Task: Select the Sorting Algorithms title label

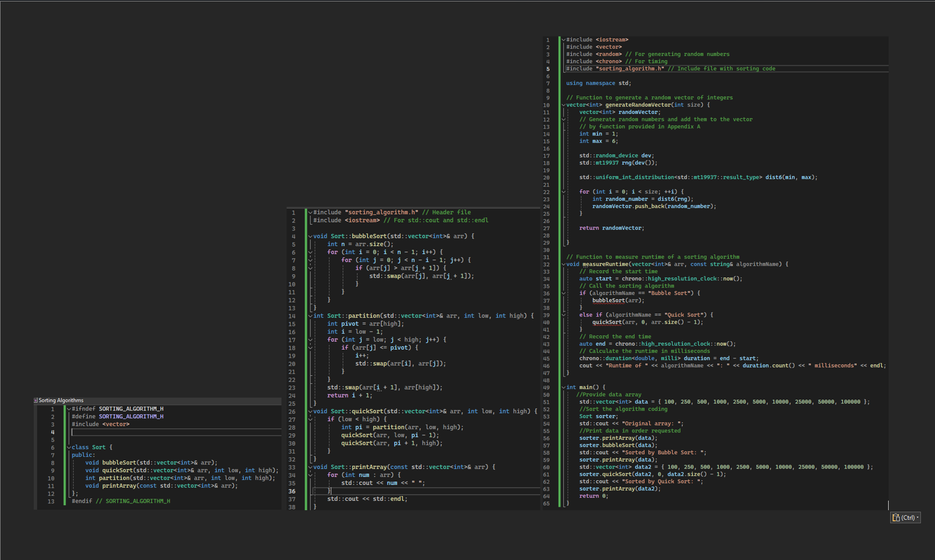Action: [x=61, y=401]
